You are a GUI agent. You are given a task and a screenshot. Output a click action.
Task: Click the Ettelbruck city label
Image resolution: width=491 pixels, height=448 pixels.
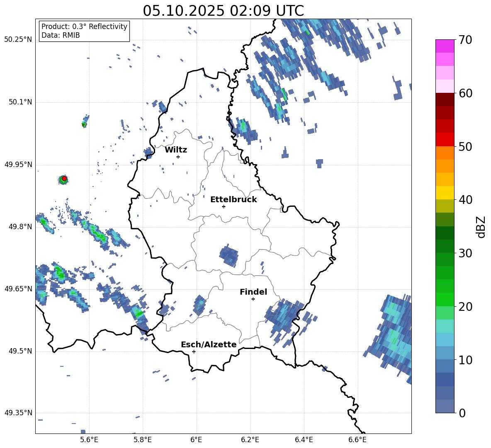tap(233, 200)
